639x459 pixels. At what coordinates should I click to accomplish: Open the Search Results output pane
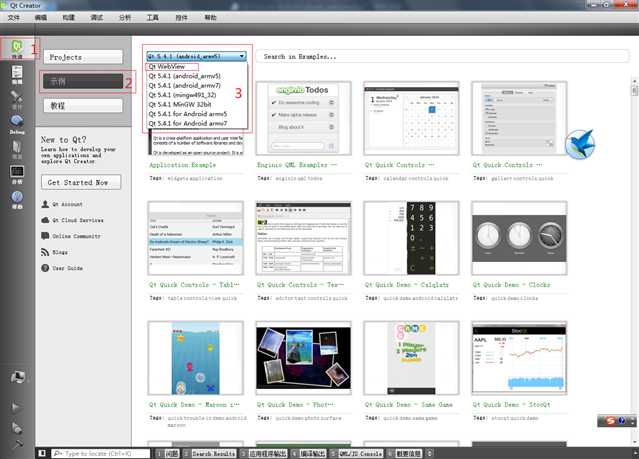(209, 453)
